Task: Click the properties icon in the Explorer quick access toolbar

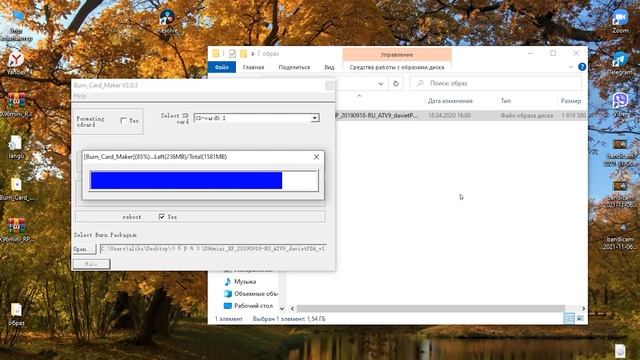Action: click(x=232, y=53)
